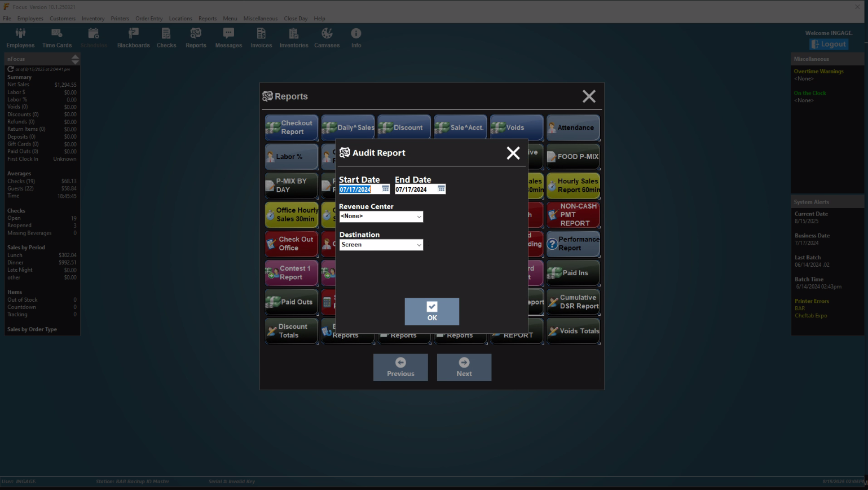Run the Attendance report tile
868x490 pixels.
tap(573, 127)
